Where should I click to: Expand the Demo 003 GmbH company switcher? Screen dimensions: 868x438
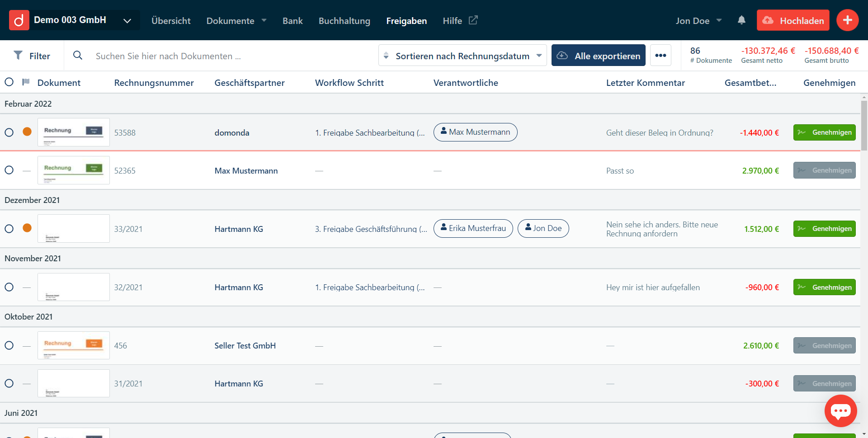point(127,21)
